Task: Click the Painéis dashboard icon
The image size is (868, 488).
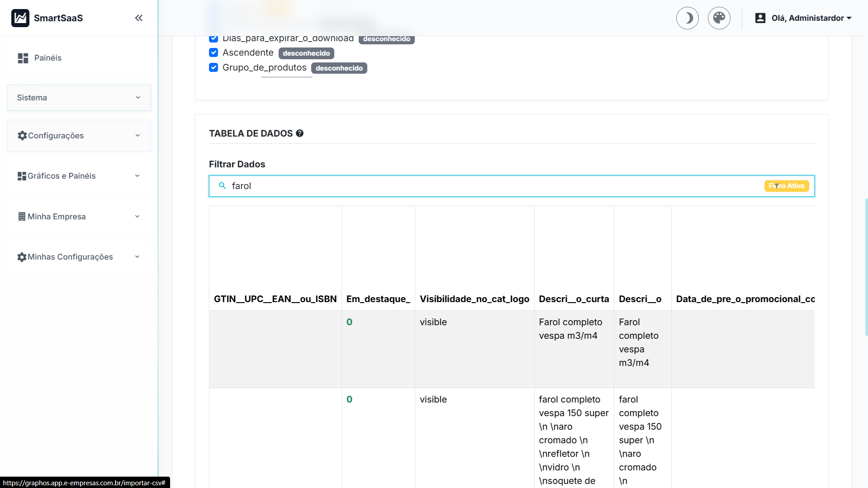Action: (23, 58)
